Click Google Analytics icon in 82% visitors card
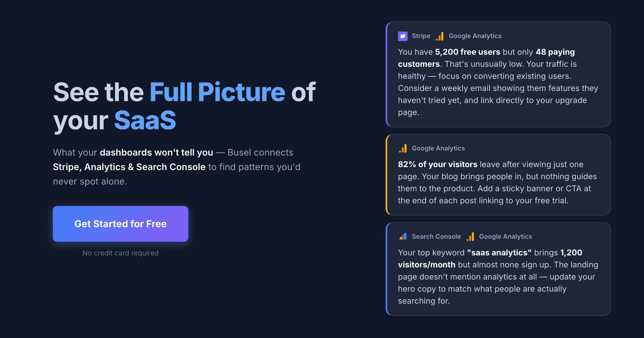 tap(403, 148)
